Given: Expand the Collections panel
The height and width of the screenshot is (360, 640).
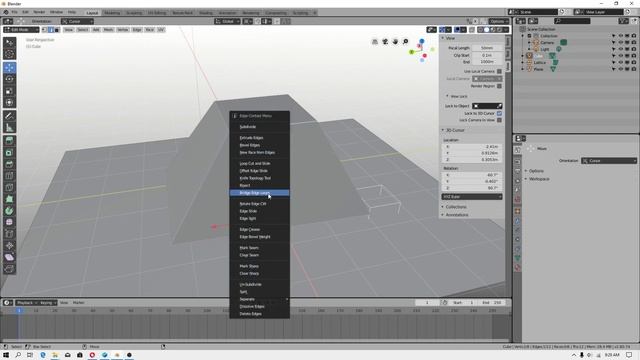Looking at the screenshot, I should point(454,207).
